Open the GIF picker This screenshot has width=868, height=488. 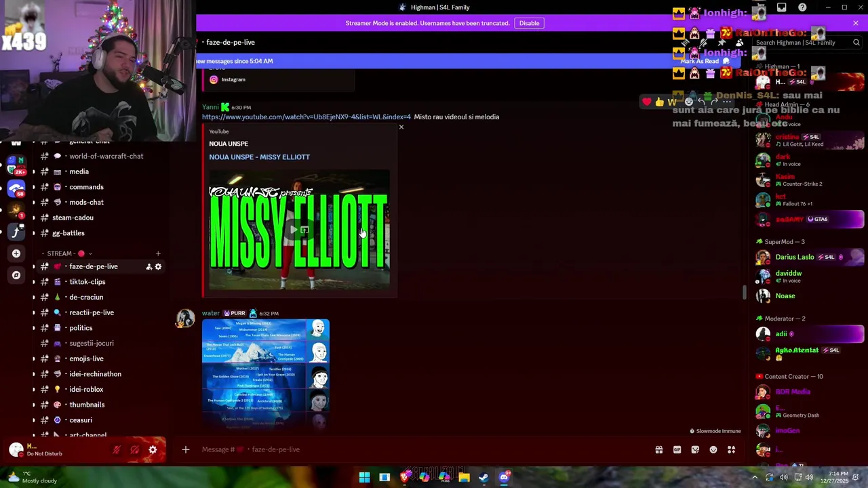tap(677, 449)
